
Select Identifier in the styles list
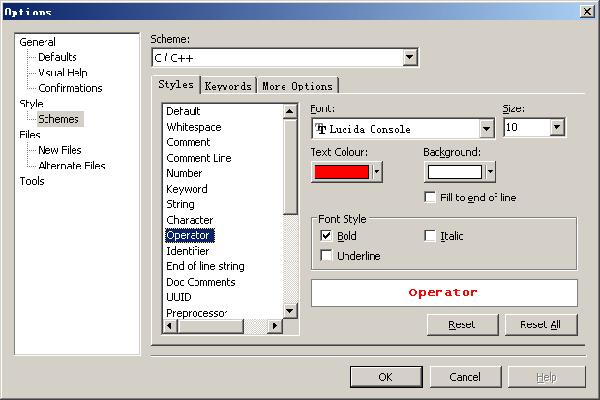click(188, 251)
